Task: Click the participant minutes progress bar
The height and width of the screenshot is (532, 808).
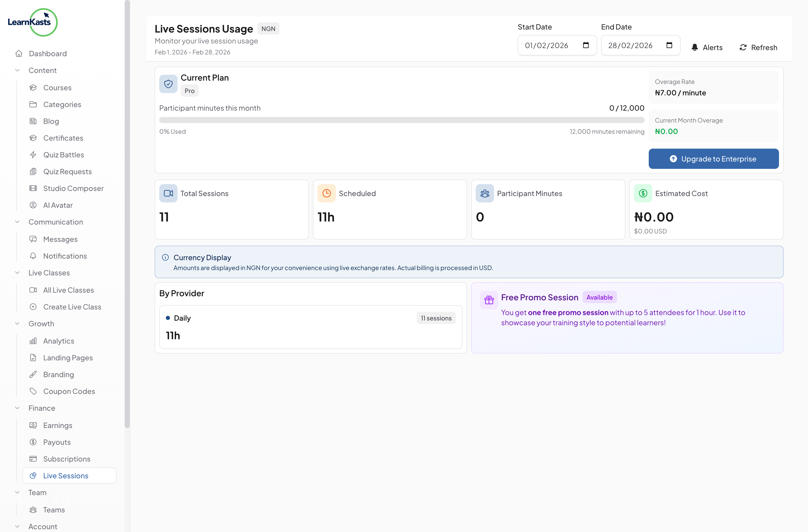Action: (401, 120)
